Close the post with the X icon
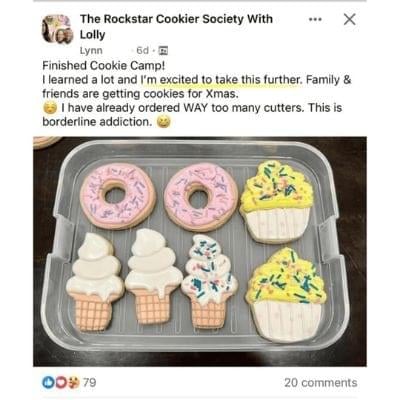400x400 pixels. 349,19
